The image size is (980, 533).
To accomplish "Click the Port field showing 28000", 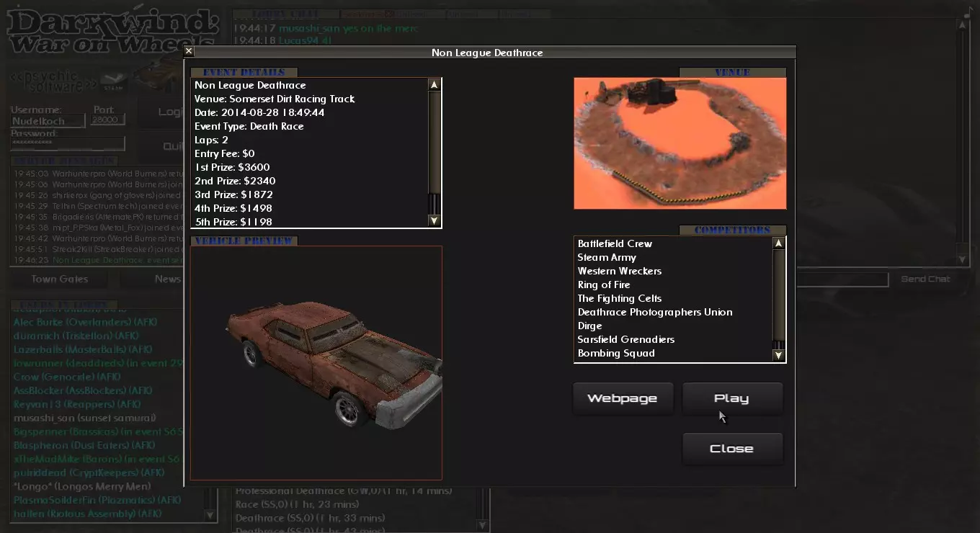I will pos(107,120).
